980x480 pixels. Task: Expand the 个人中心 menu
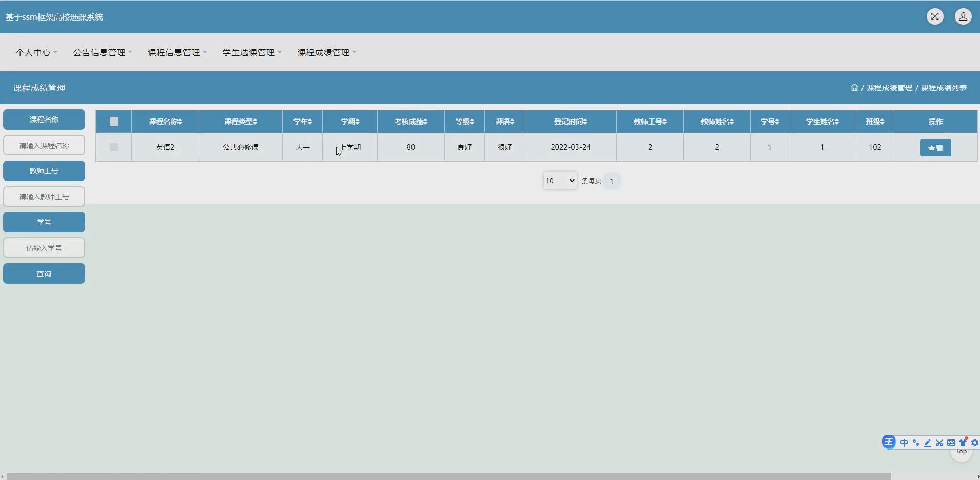[36, 52]
